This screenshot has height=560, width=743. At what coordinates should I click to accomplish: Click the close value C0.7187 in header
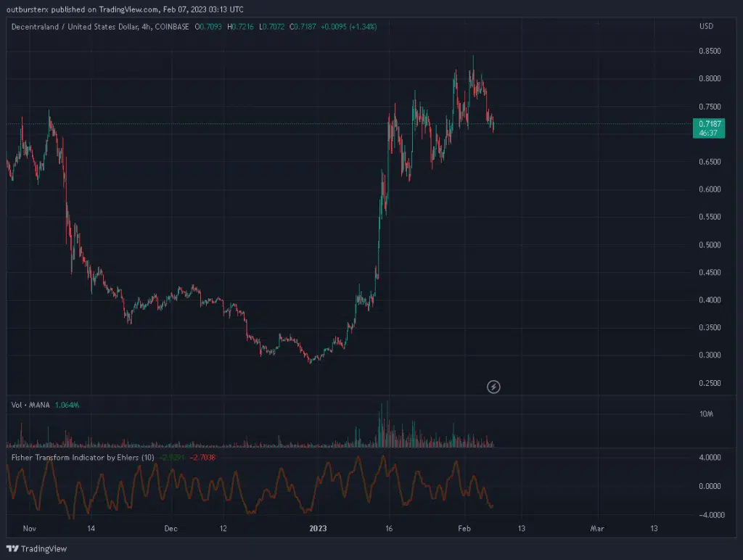pos(303,27)
